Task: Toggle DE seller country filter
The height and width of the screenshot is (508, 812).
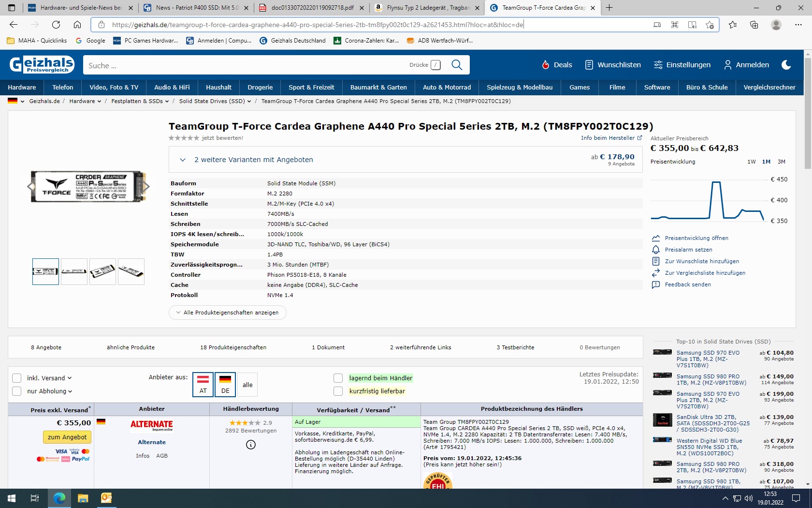Action: click(x=225, y=385)
